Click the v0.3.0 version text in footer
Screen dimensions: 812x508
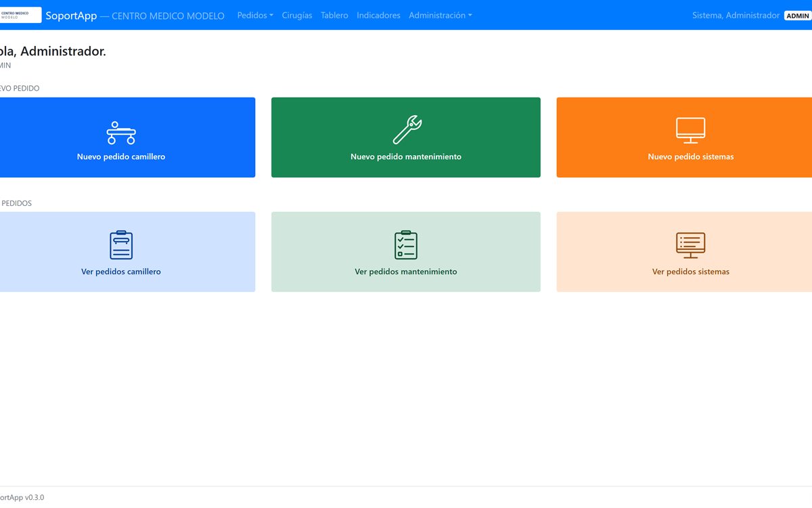pos(35,497)
